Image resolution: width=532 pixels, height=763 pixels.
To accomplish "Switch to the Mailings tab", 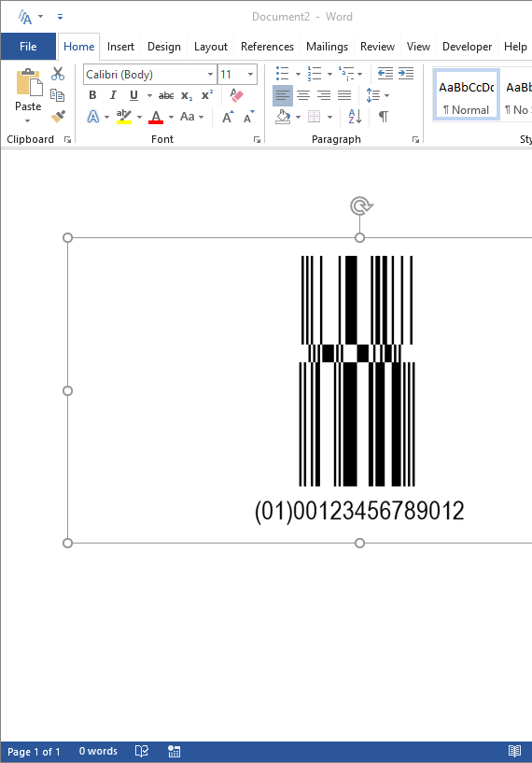I will point(327,47).
